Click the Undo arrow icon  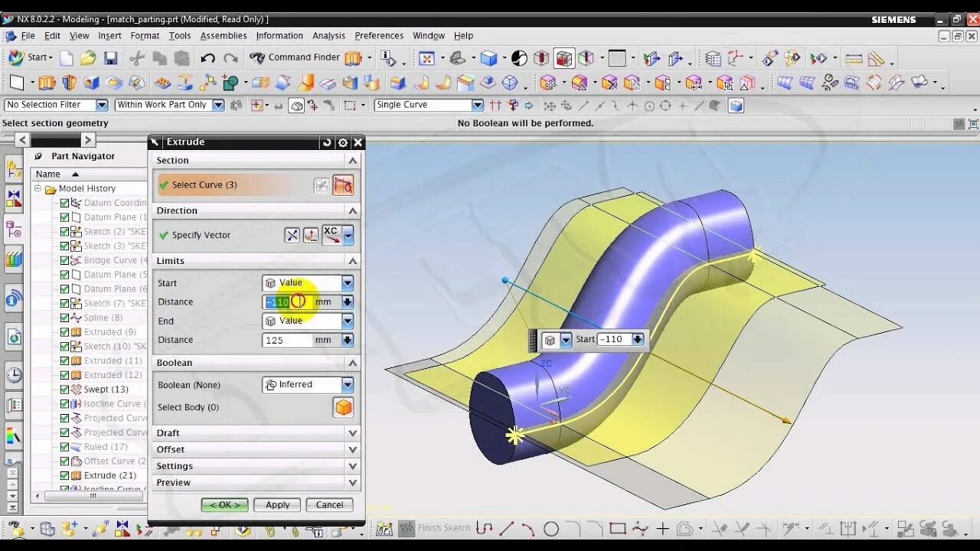[207, 58]
